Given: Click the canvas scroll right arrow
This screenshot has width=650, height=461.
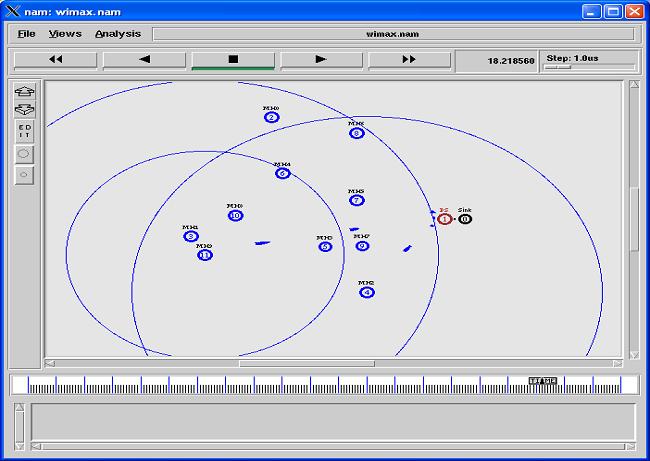Looking at the screenshot, I should coord(618,364).
